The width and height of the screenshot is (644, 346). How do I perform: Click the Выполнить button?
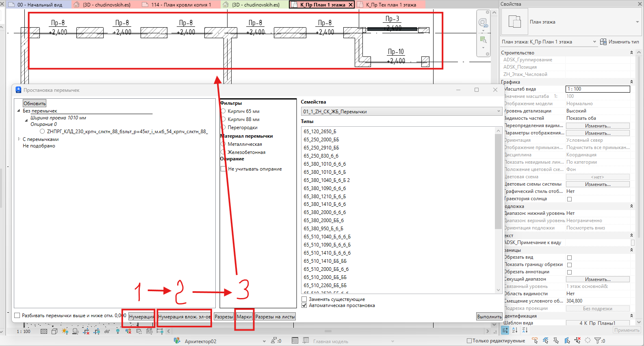pos(489,317)
